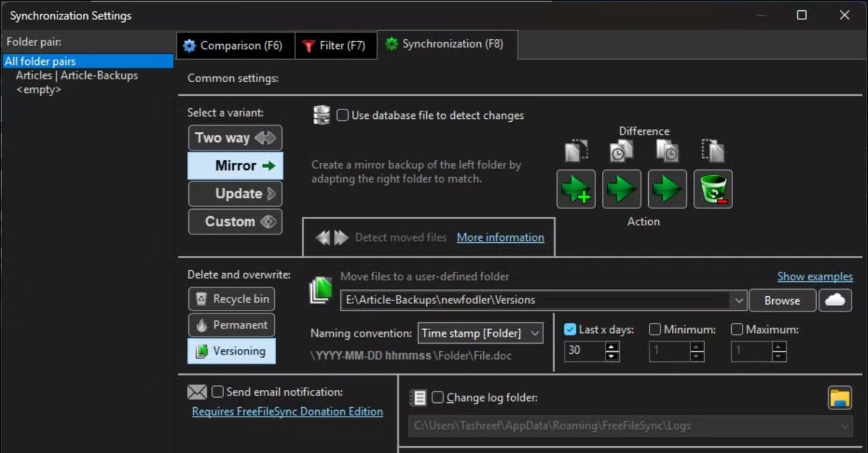
Task: Select All folder pairs entry
Action: pyautogui.click(x=88, y=61)
